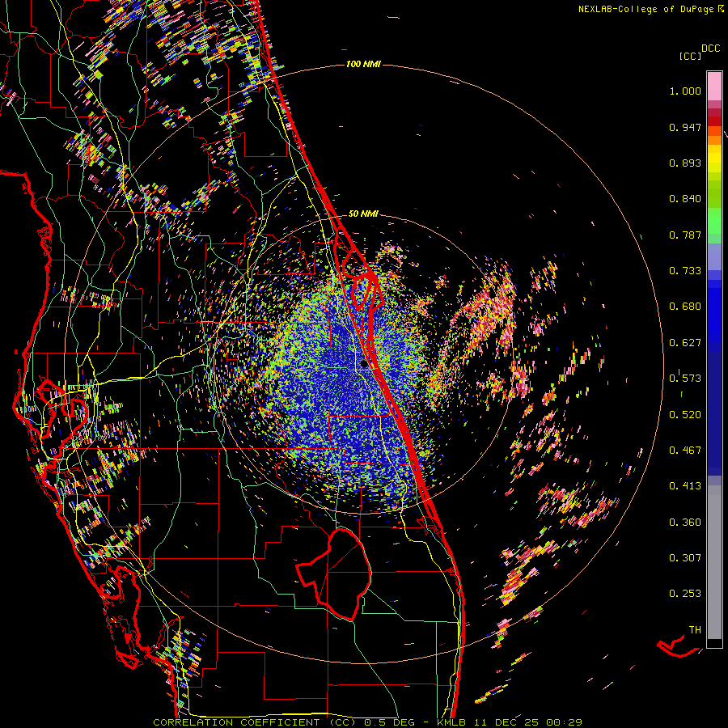Click the 0.253 color scale value

coord(685,594)
